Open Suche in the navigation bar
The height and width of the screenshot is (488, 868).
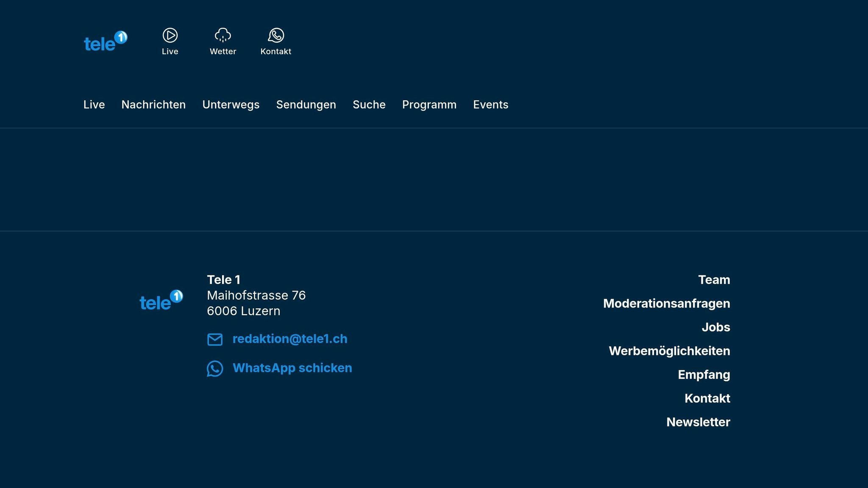[x=369, y=105]
